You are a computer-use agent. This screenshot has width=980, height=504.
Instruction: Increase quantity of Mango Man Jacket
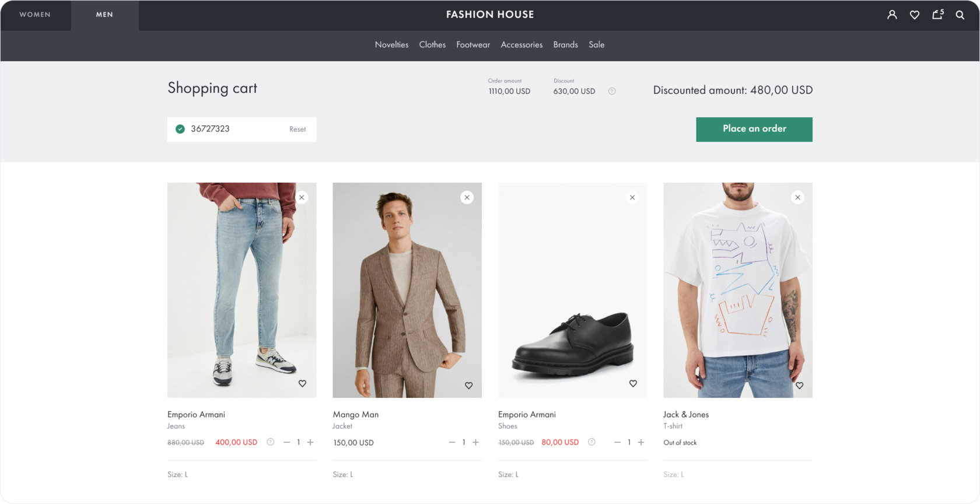coord(475,442)
